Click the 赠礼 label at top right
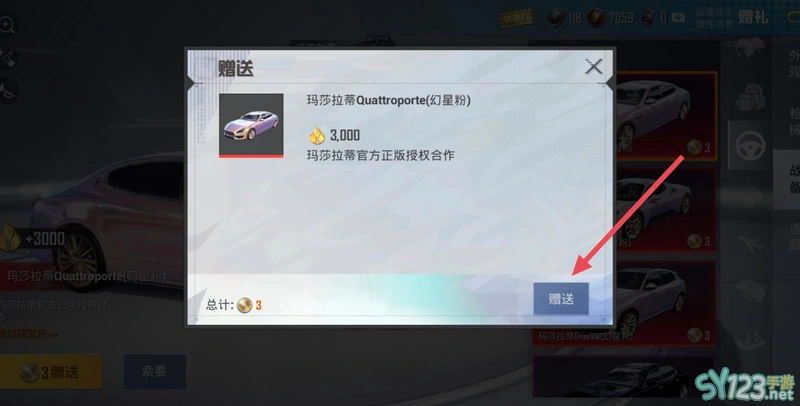Viewport: 800px width, 406px height. point(753,17)
